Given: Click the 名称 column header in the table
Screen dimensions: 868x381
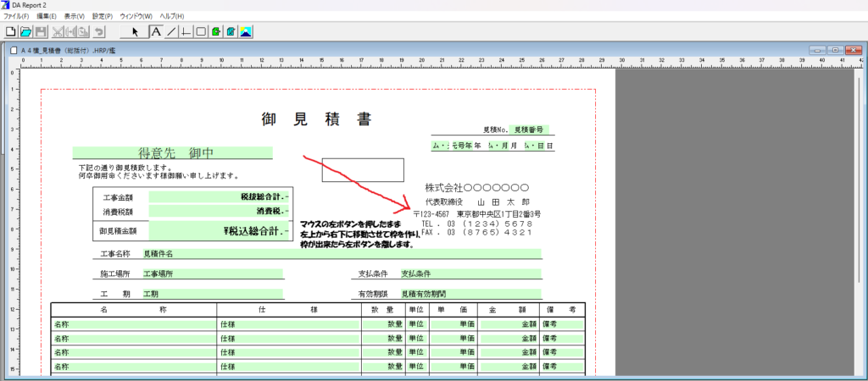Looking at the screenshot, I should pos(133,310).
